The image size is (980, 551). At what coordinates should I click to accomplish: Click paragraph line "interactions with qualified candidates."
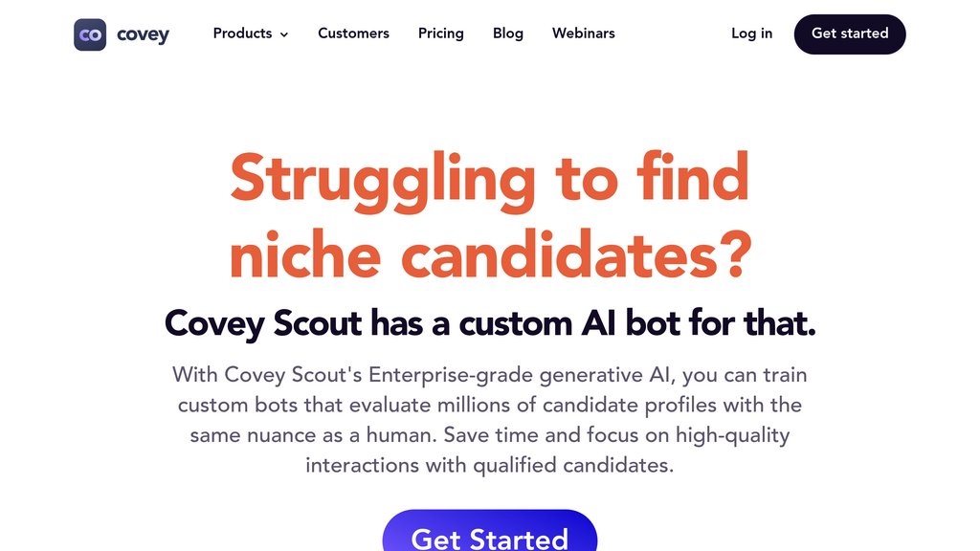coord(490,466)
